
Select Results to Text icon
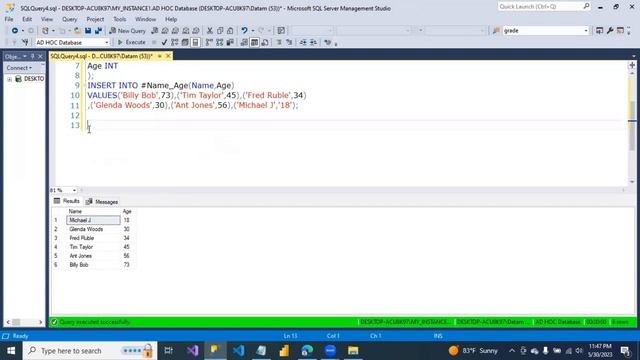[244, 42]
